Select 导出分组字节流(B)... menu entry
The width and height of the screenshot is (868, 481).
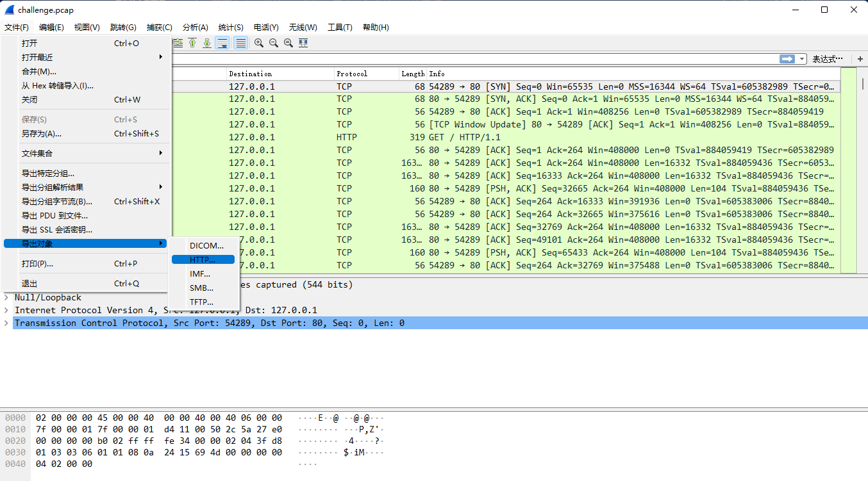coord(85,201)
